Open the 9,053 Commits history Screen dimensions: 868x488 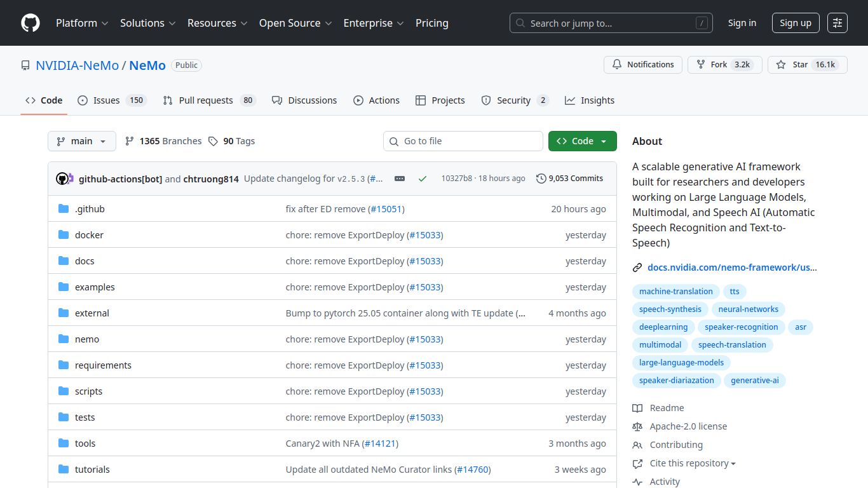pyautogui.click(x=569, y=179)
